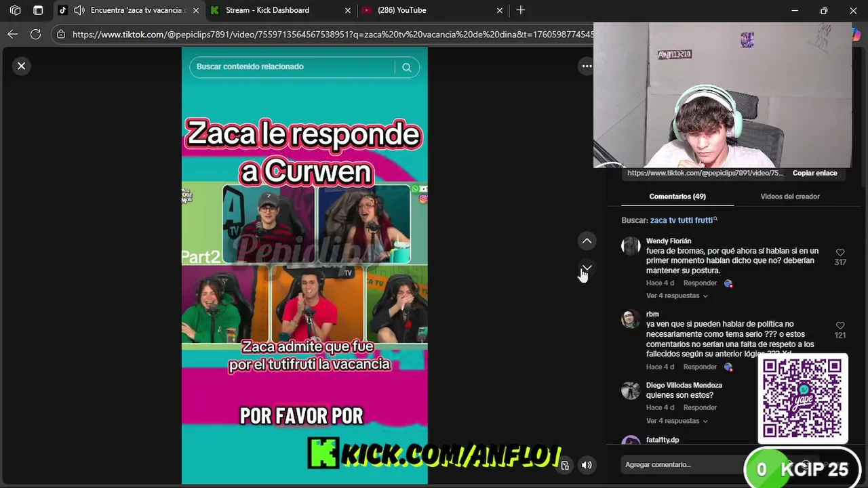This screenshot has width=868, height=488.
Task: Open the Wendy Florián username link
Action: click(x=669, y=241)
